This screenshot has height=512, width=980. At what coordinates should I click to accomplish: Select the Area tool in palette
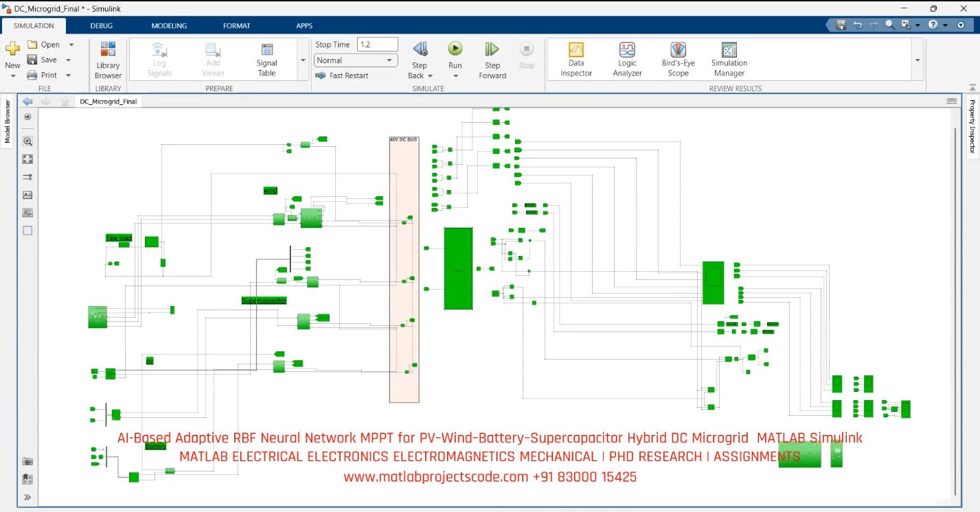click(x=27, y=231)
